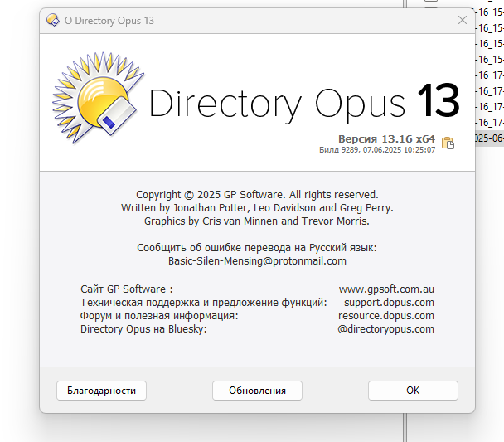The image size is (504, 442).
Task: Click the Форум и полезная информация label
Action: [159, 316]
